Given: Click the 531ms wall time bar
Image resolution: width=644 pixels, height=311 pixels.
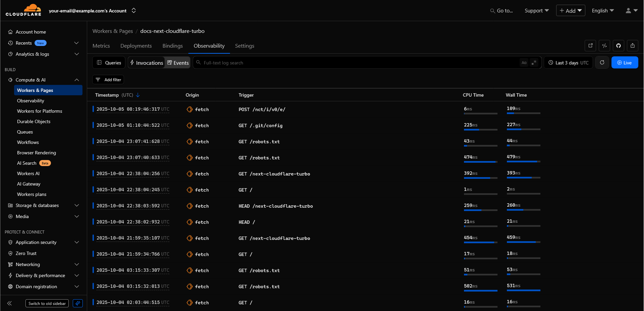Looking at the screenshot, I should (523, 290).
